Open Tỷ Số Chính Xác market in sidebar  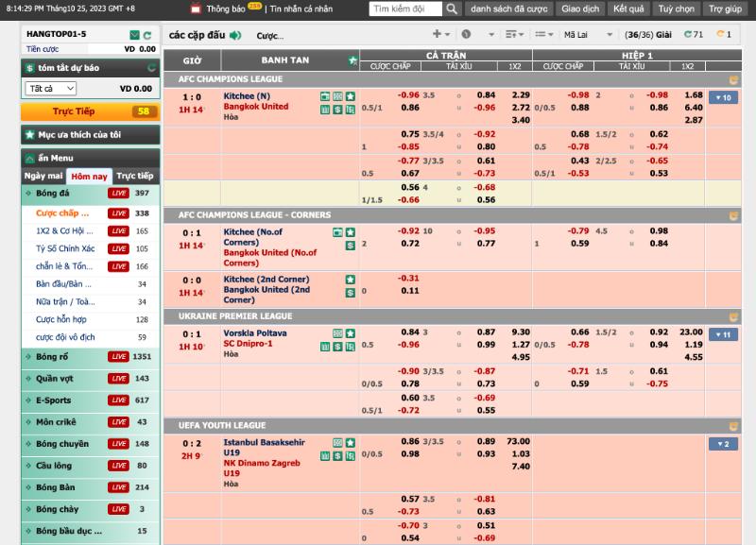(65, 248)
